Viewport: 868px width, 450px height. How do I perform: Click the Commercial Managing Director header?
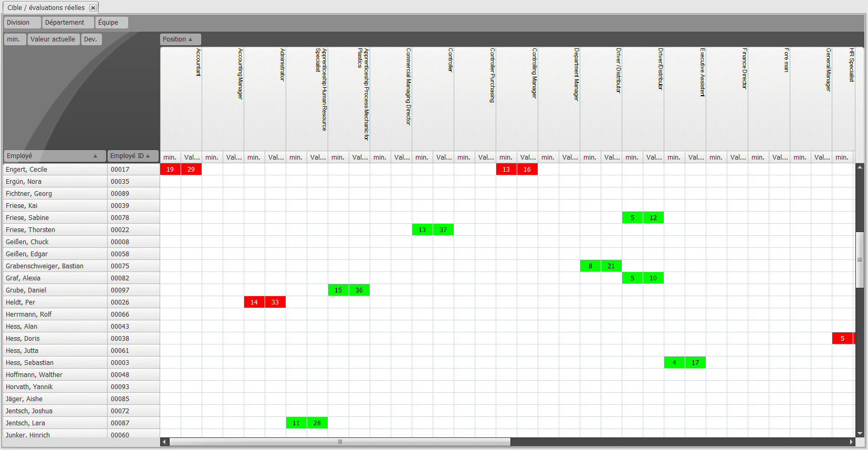click(391, 99)
